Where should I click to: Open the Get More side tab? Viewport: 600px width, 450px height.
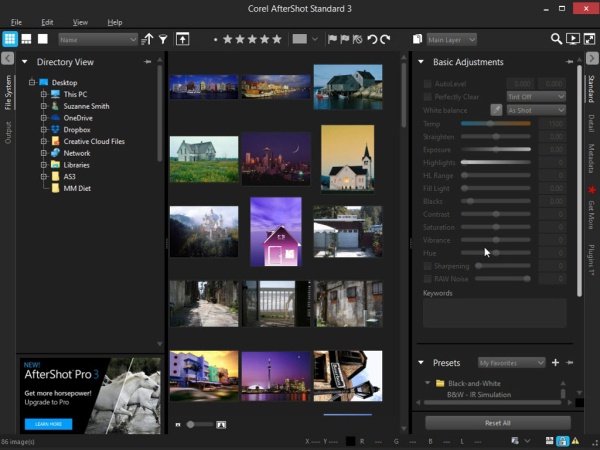point(591,214)
